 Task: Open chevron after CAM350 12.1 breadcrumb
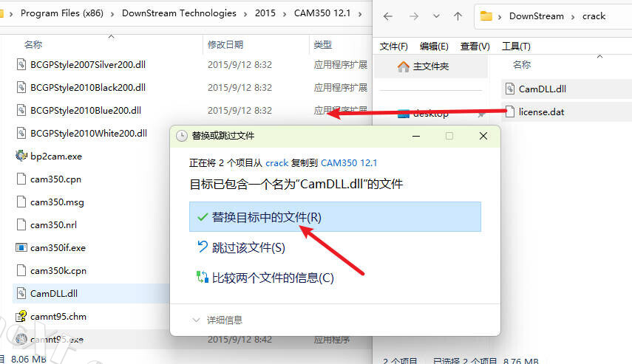pyautogui.click(x=360, y=14)
